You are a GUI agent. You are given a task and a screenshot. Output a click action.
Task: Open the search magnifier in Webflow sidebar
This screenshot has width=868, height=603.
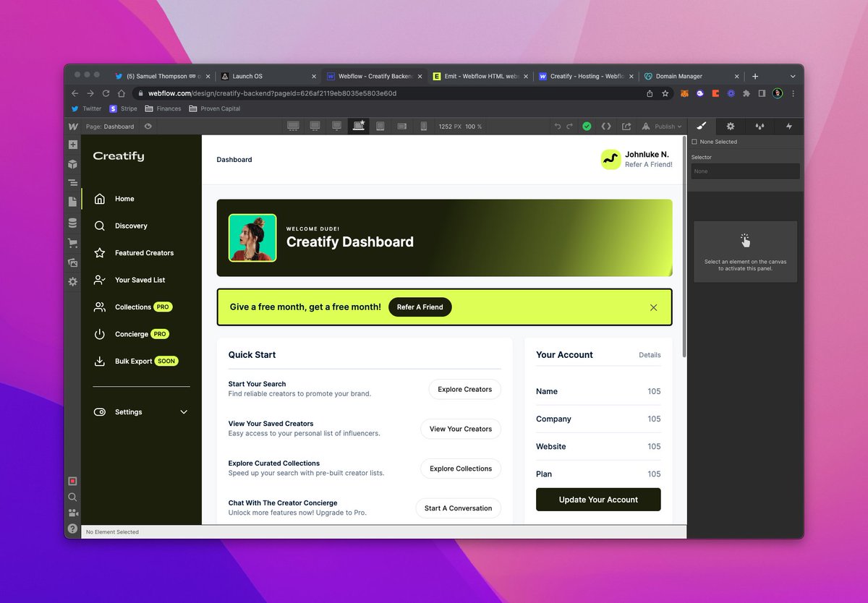coord(72,497)
